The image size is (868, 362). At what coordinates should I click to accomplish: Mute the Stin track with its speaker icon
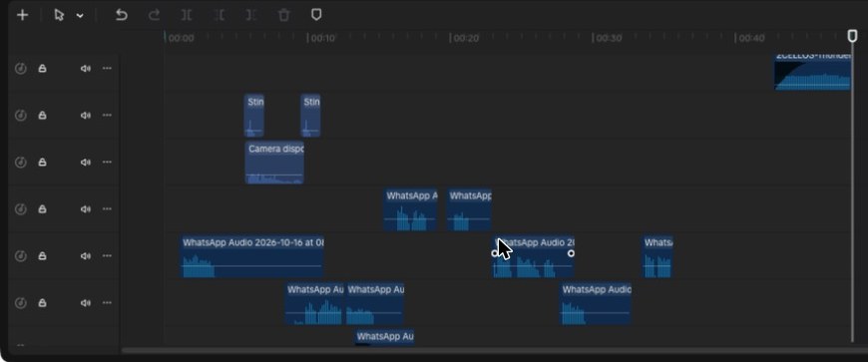point(85,115)
